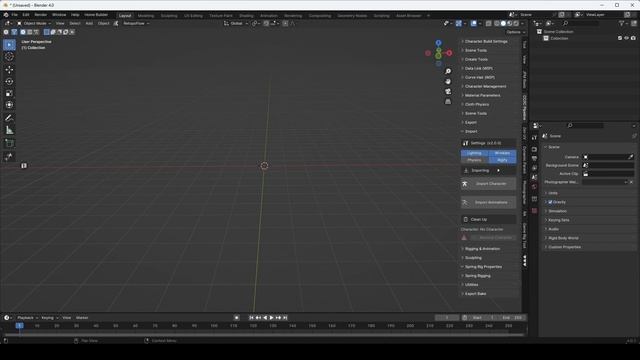Toggle the Wrinkles import option
The width and height of the screenshot is (640, 360).
(x=502, y=153)
